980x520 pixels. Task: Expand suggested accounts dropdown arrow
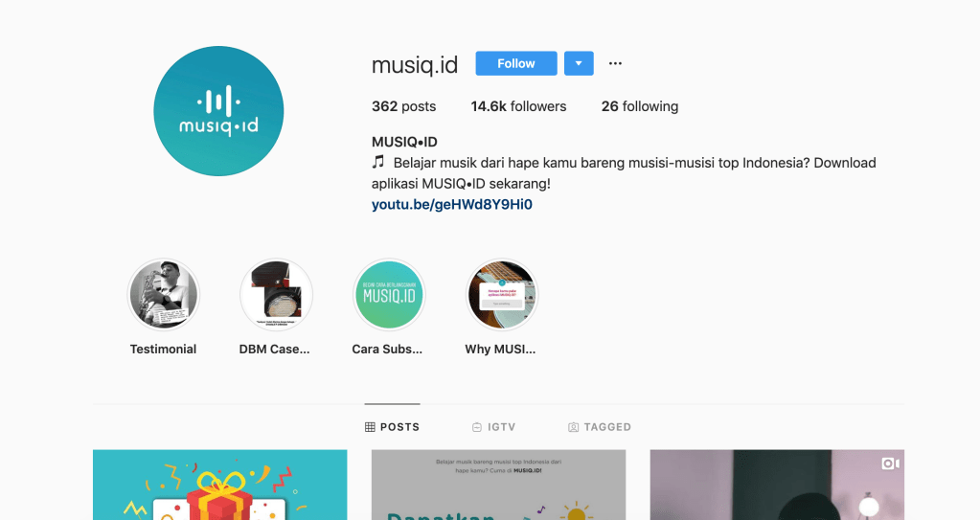579,63
